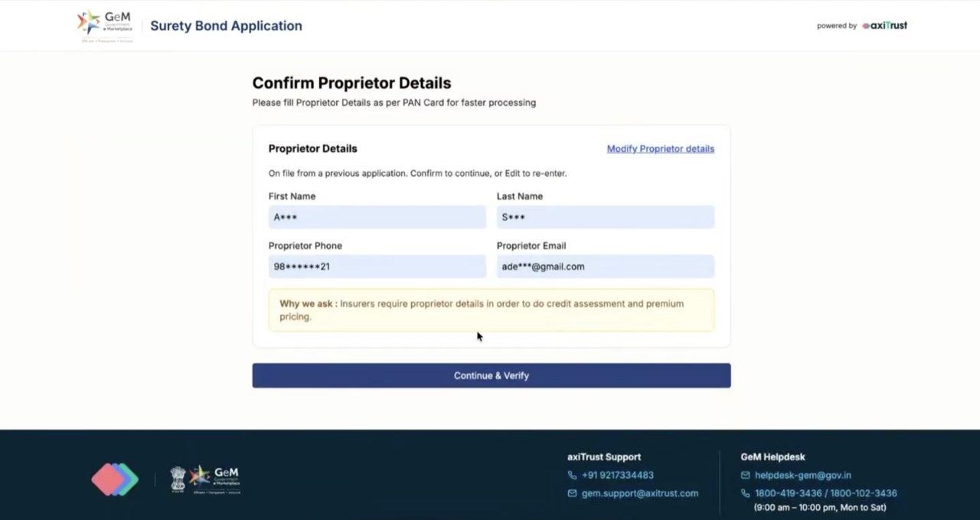The height and width of the screenshot is (520, 980).
Task: Select the Last Name field
Action: (606, 217)
